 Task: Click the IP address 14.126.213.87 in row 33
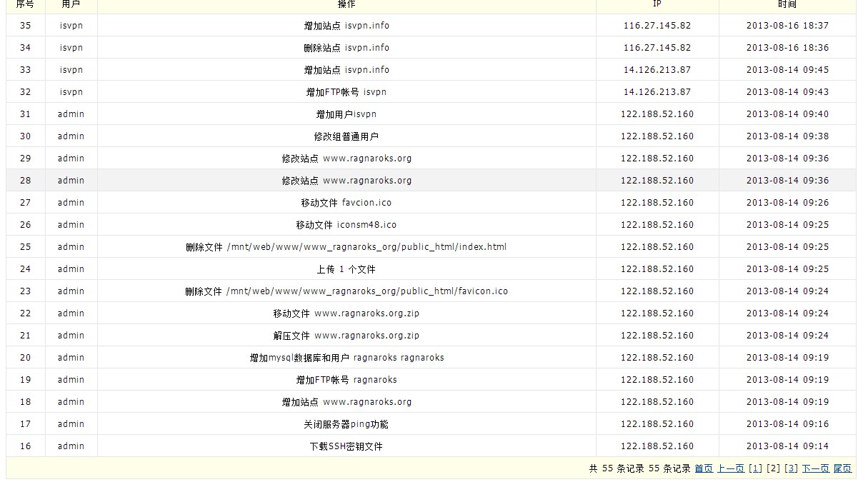click(657, 70)
